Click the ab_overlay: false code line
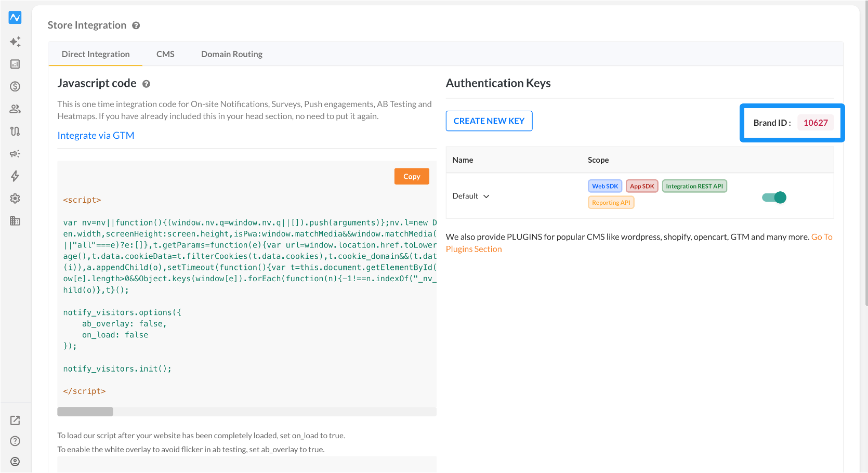Screen dimensions: 868x473 pos(124,324)
